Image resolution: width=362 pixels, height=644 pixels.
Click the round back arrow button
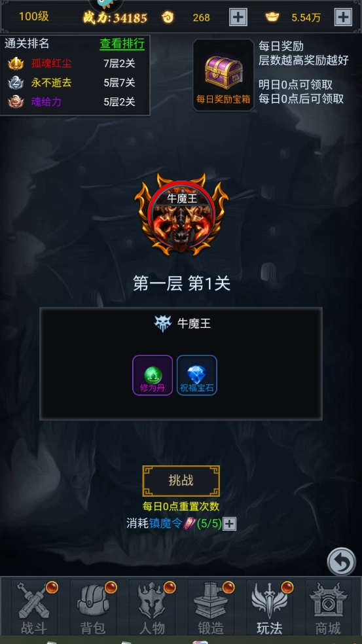pyautogui.click(x=342, y=562)
